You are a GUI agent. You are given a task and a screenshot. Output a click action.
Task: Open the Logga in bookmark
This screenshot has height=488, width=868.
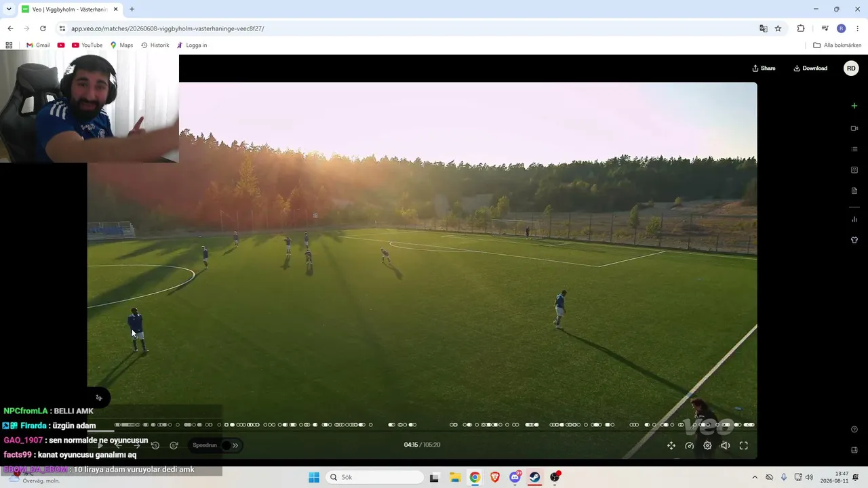[x=192, y=45]
